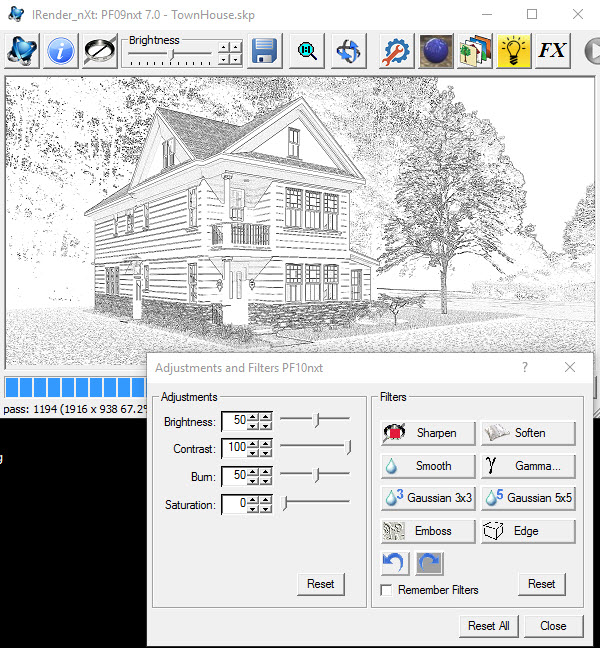Image resolution: width=600 pixels, height=648 pixels.
Task: Click the wrench settings icon
Action: point(397,50)
